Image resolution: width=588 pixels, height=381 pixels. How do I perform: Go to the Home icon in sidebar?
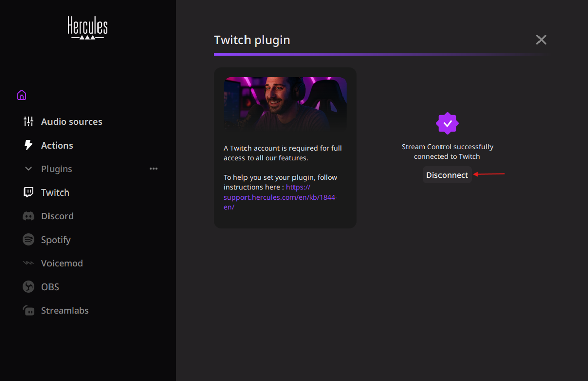tap(21, 95)
